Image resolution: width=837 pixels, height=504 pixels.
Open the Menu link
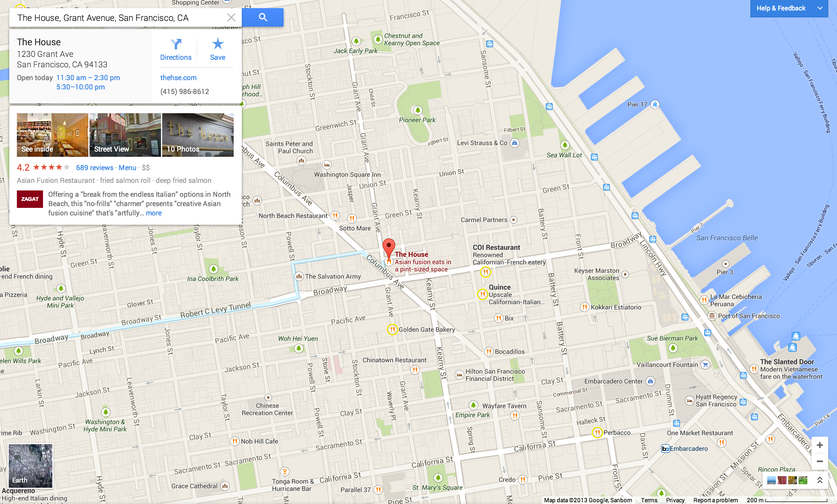(127, 168)
